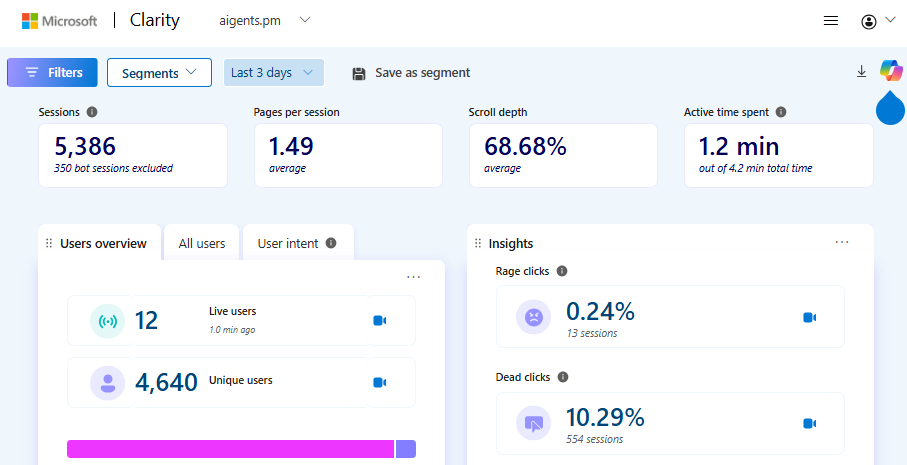Grab the Users overview drag handle
The height and width of the screenshot is (465, 907).
[49, 243]
